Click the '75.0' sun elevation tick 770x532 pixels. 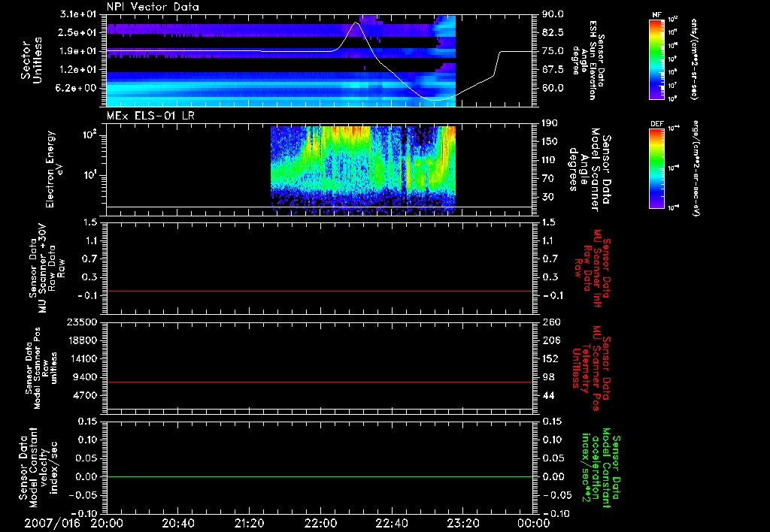[553, 51]
